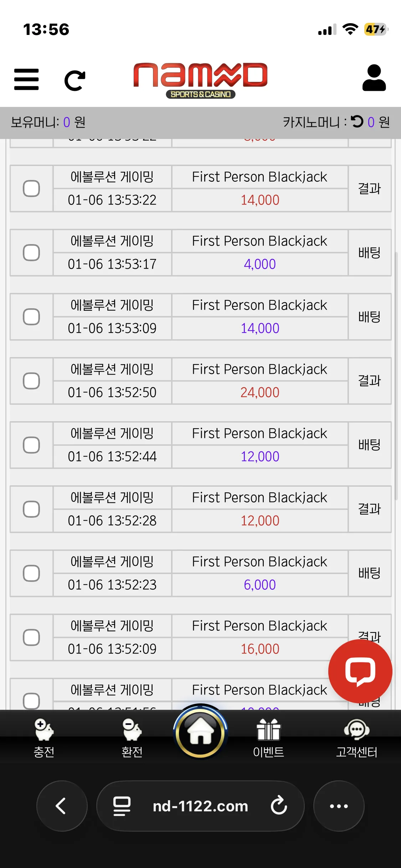Check the box for 13:53:22 entry

pyautogui.click(x=31, y=188)
